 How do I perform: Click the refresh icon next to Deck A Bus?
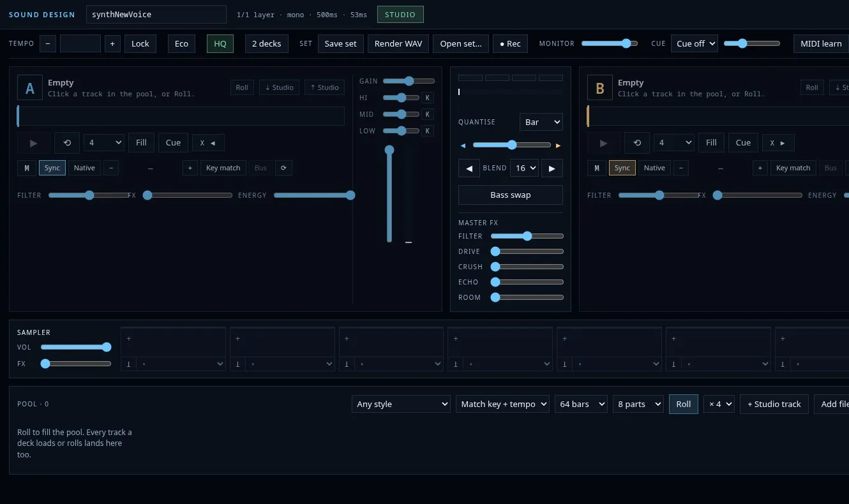[283, 168]
